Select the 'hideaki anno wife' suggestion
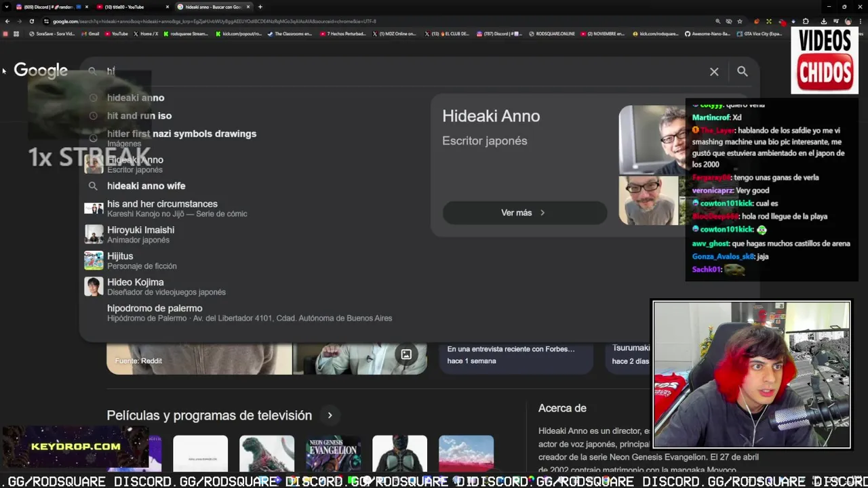This screenshot has height=488, width=868. [146, 186]
